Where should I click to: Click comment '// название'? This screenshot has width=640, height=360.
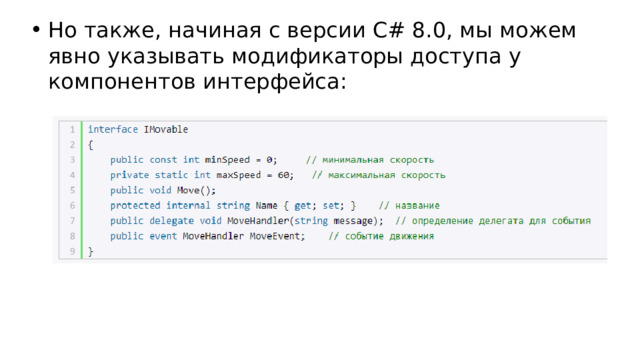pyautogui.click(x=409, y=206)
